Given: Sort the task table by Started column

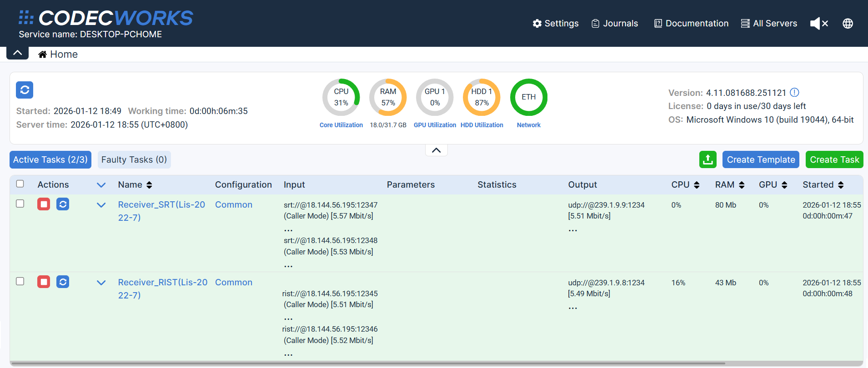Looking at the screenshot, I should 823,184.
